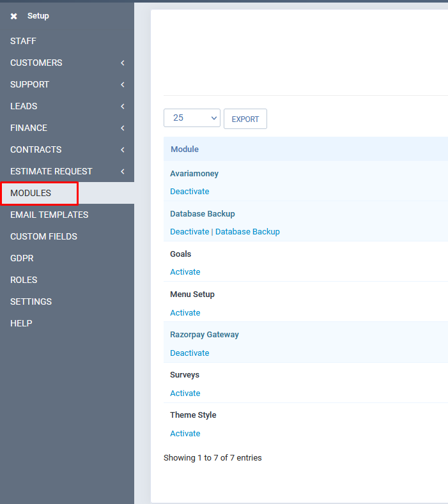Activate the Theme Style module

[x=185, y=433]
